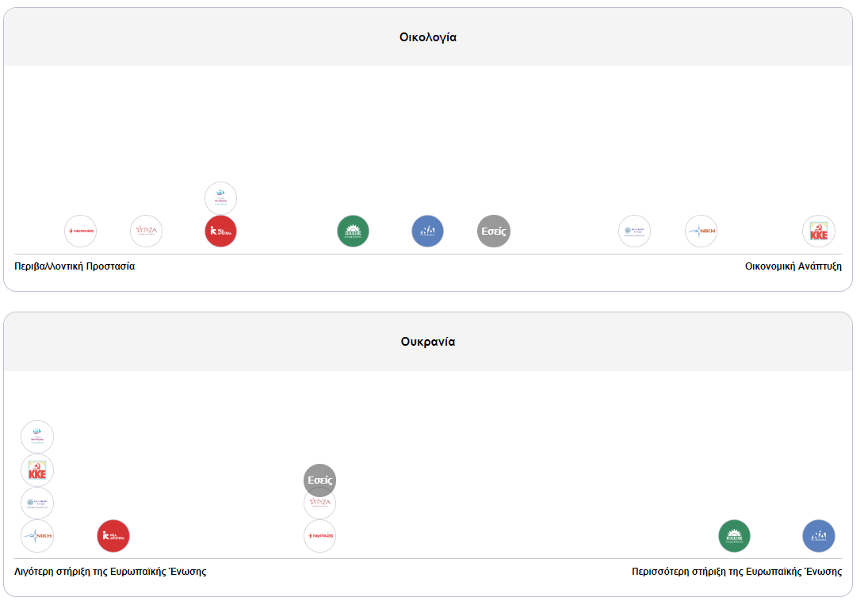
Task: Select the SYRIZA logo in the Οικολογία chart
Action: click(x=146, y=232)
